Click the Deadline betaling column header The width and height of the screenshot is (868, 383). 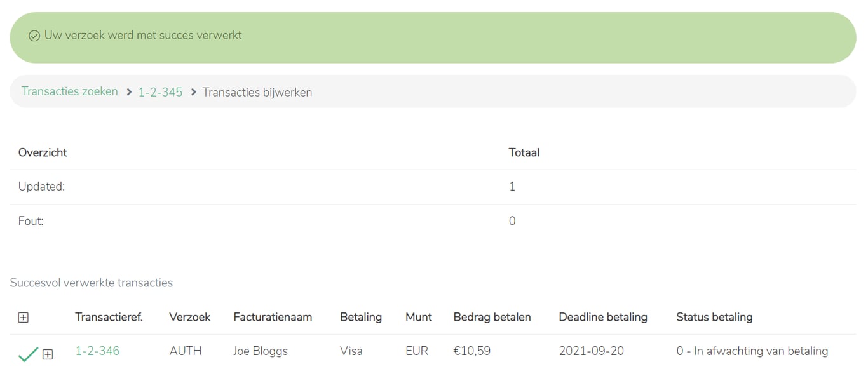point(603,317)
